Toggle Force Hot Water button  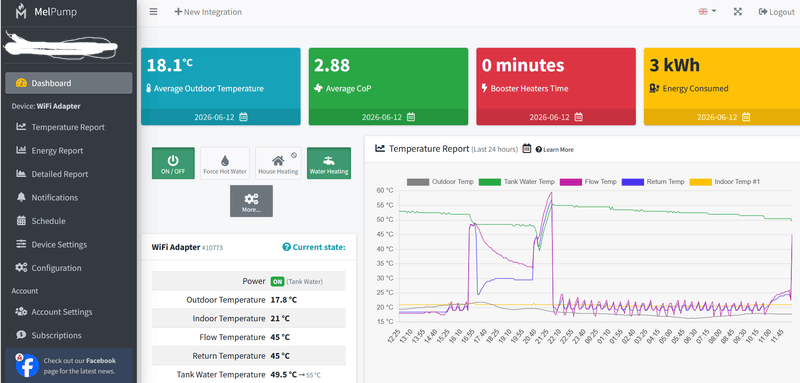tap(224, 163)
